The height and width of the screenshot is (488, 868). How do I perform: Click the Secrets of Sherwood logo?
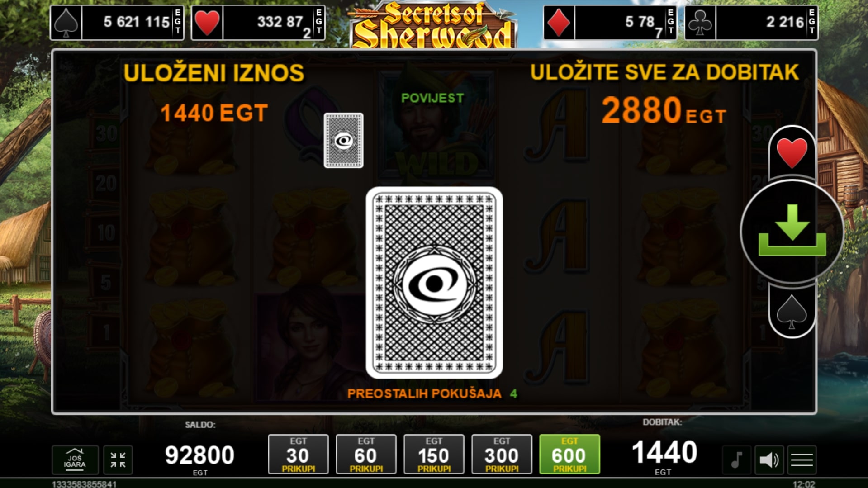(x=434, y=25)
